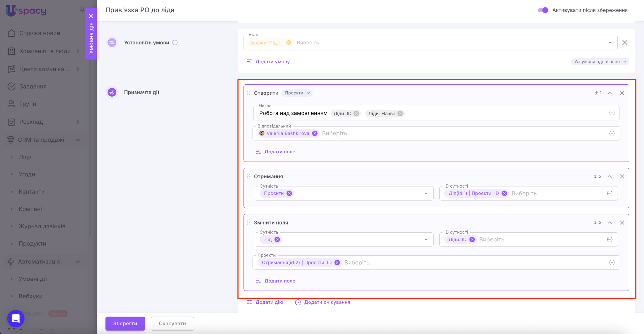Remove the Етап condition row
Screen dimensions: 644x334
(x=625, y=42)
